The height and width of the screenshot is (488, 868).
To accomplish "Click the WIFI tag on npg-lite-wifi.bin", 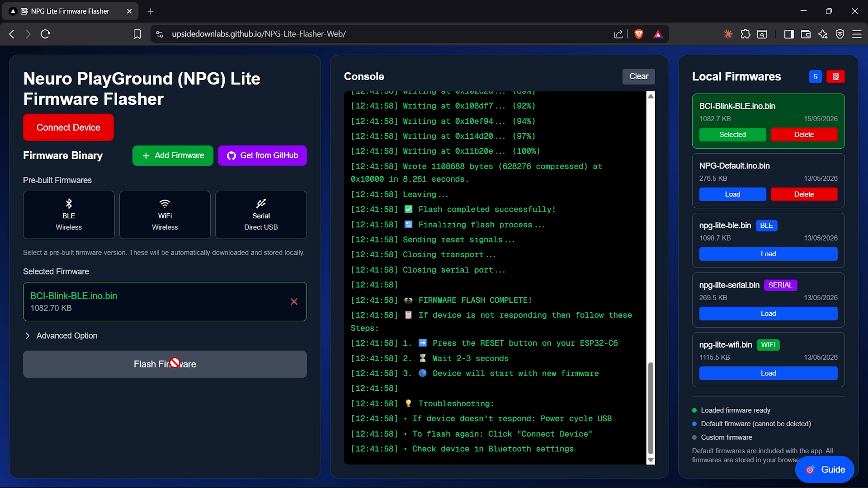I will click(x=768, y=345).
